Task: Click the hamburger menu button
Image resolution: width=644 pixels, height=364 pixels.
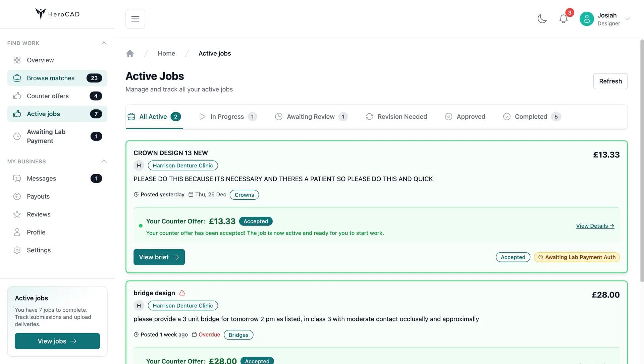Action: (x=135, y=19)
